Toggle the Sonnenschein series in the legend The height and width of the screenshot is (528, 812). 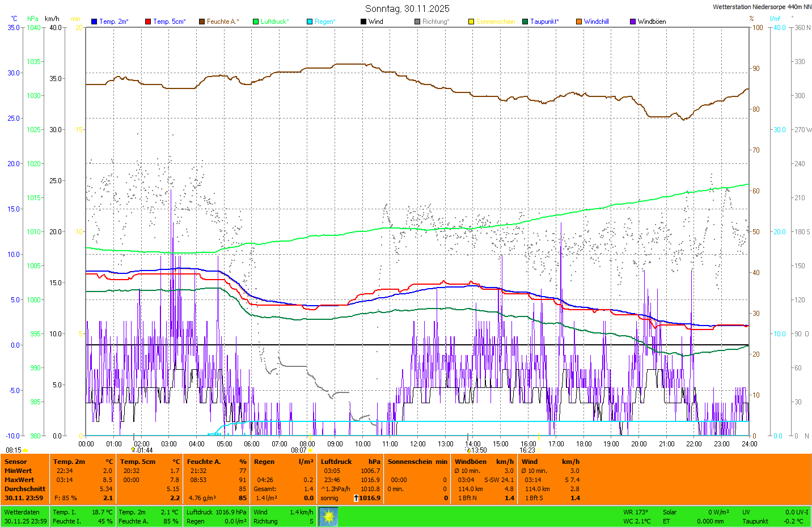click(x=495, y=22)
